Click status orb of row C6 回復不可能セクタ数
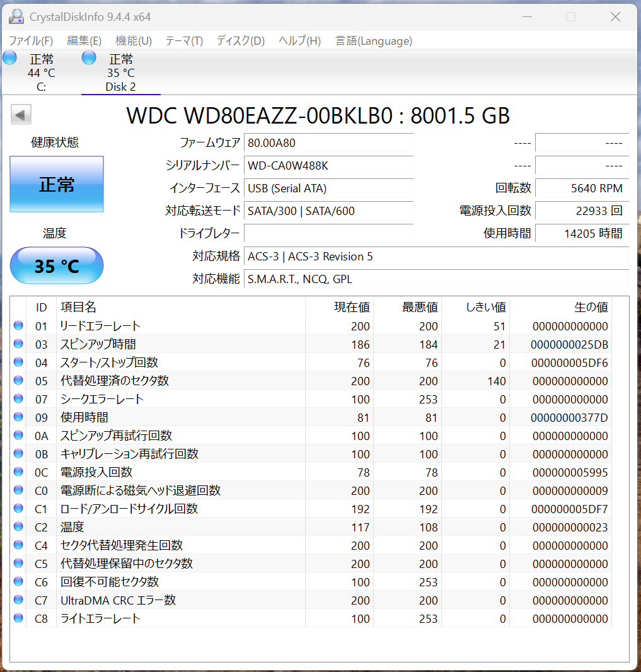641x672 pixels. click(18, 581)
